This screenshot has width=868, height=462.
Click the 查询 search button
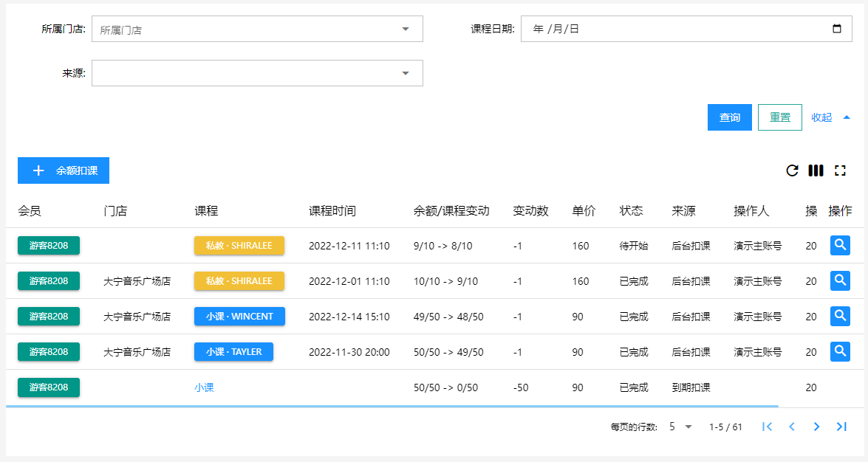(x=729, y=117)
